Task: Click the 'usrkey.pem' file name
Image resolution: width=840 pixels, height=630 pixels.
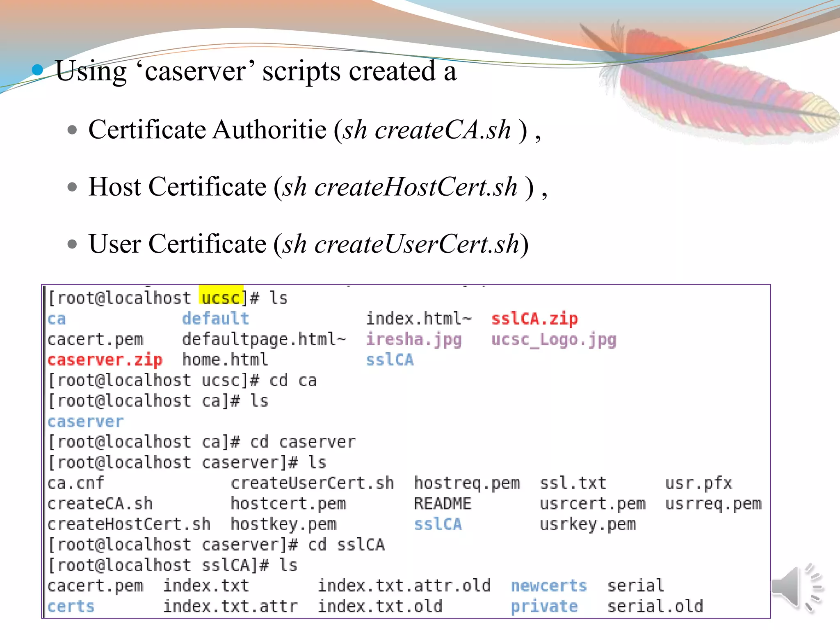Action: click(588, 524)
